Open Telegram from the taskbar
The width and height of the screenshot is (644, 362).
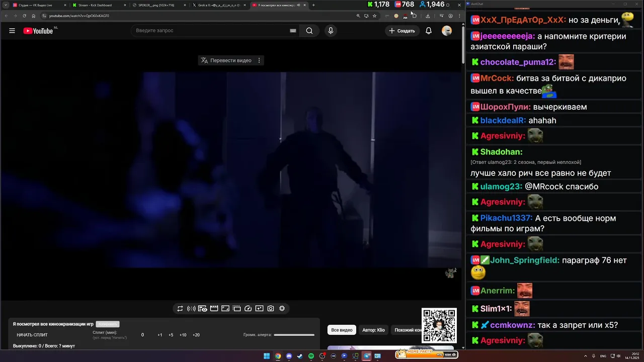(366, 356)
